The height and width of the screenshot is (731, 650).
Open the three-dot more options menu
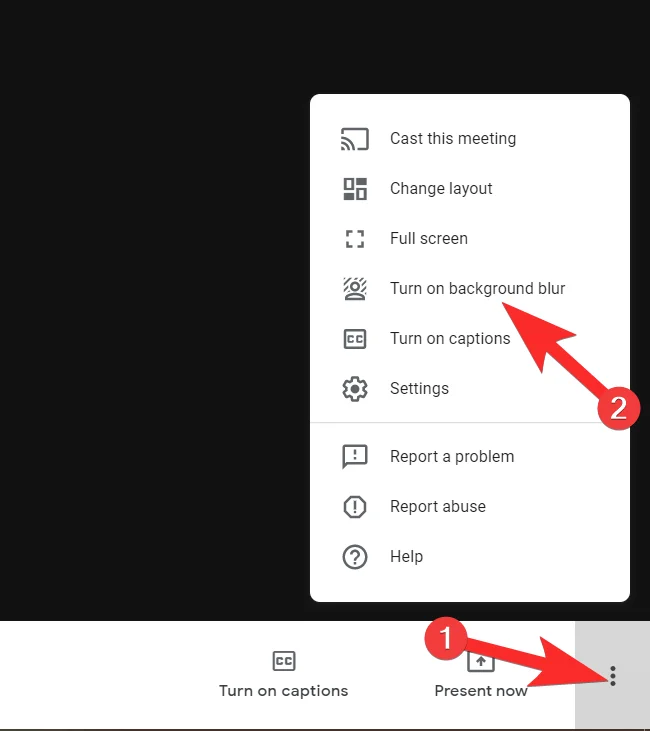612,676
